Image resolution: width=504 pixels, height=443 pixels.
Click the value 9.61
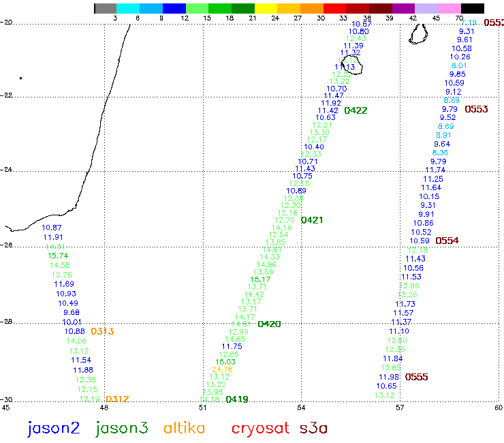(x=464, y=40)
